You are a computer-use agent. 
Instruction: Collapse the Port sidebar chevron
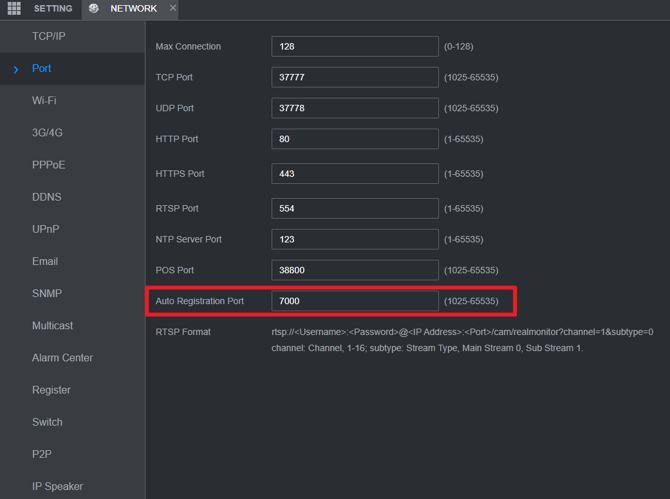pos(16,69)
